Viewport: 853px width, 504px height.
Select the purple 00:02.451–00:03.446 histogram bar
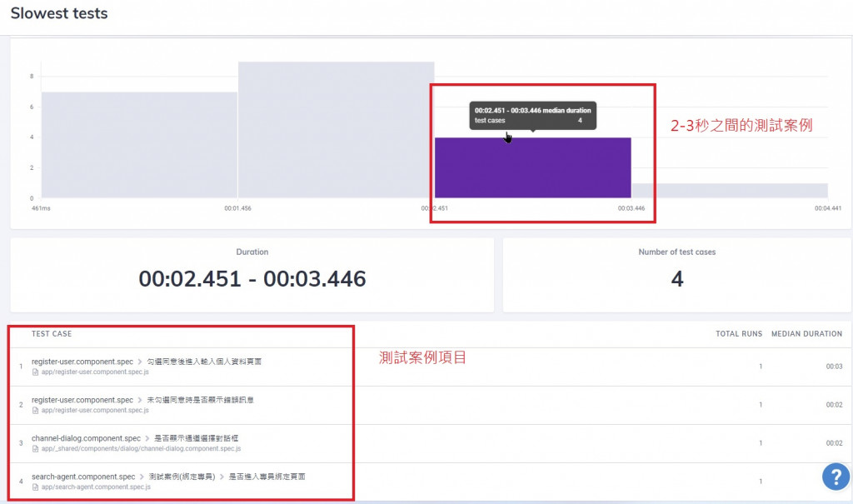[x=532, y=167]
